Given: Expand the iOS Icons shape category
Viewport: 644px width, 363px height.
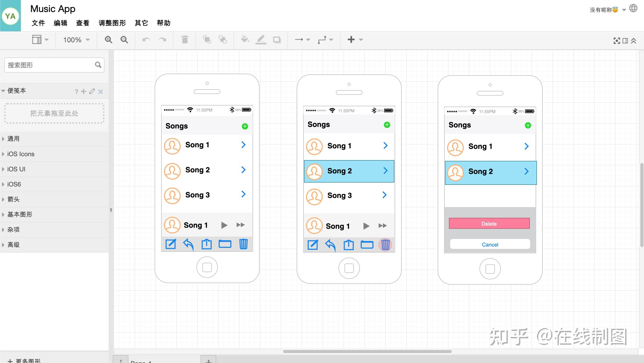Looking at the screenshot, I should (21, 154).
